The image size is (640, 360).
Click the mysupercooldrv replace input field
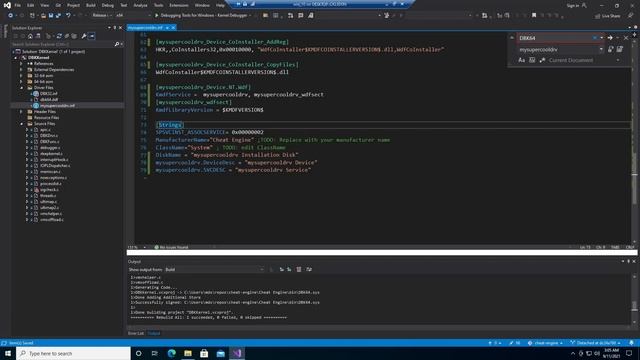point(558,50)
